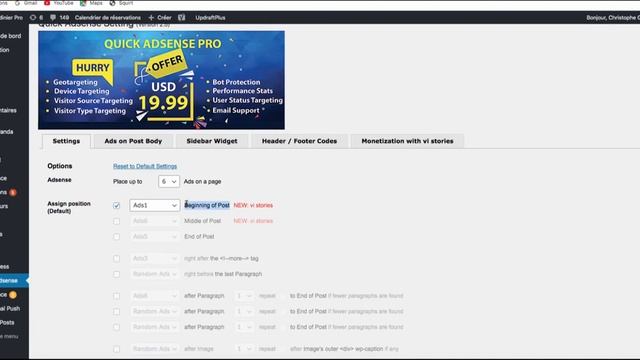The width and height of the screenshot is (640, 360).
Task: Open the Maps bookmark
Action: point(91,3)
